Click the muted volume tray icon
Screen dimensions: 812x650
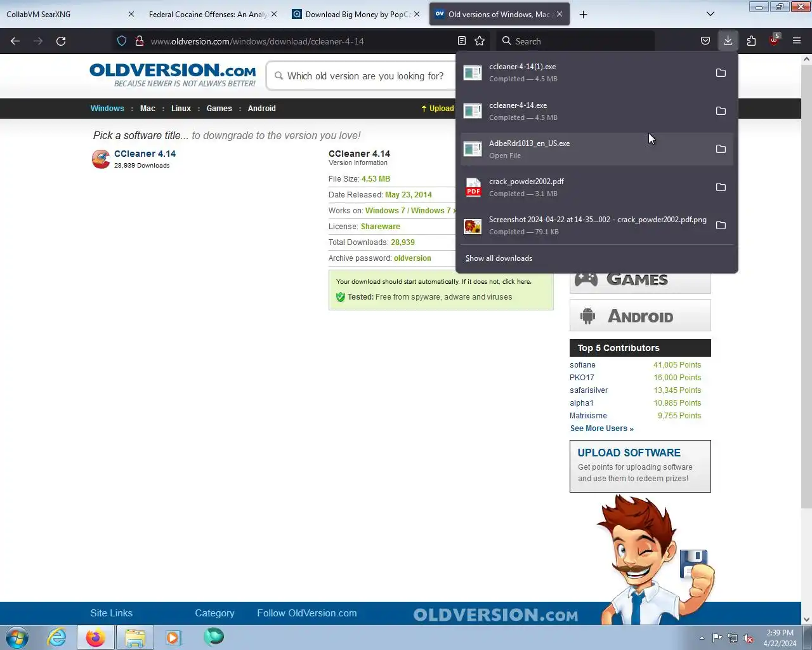click(x=748, y=638)
